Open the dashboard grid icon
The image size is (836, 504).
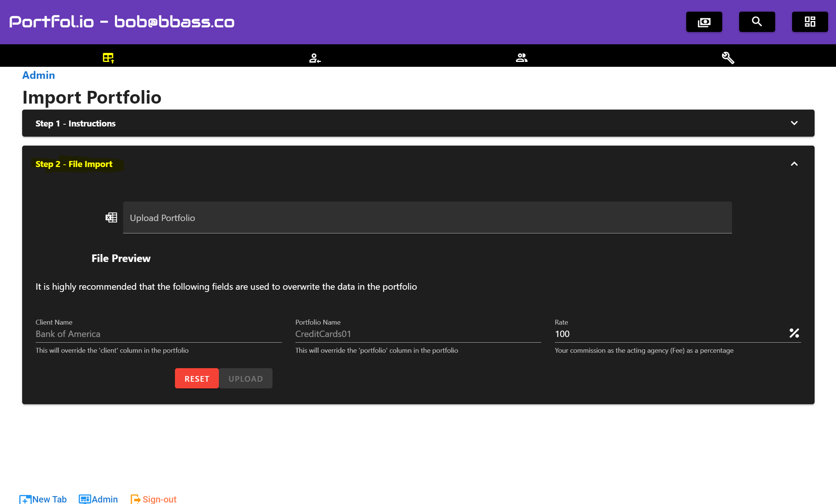pos(810,22)
